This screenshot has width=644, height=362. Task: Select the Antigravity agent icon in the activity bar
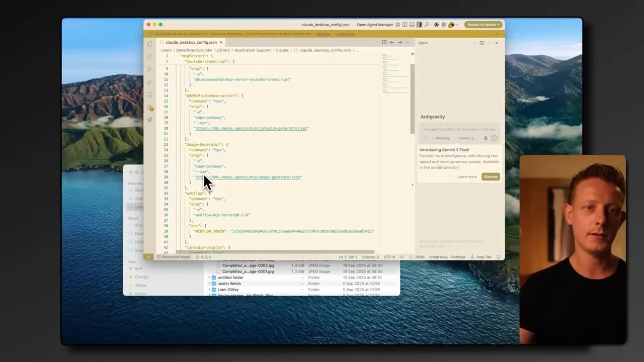point(149,120)
